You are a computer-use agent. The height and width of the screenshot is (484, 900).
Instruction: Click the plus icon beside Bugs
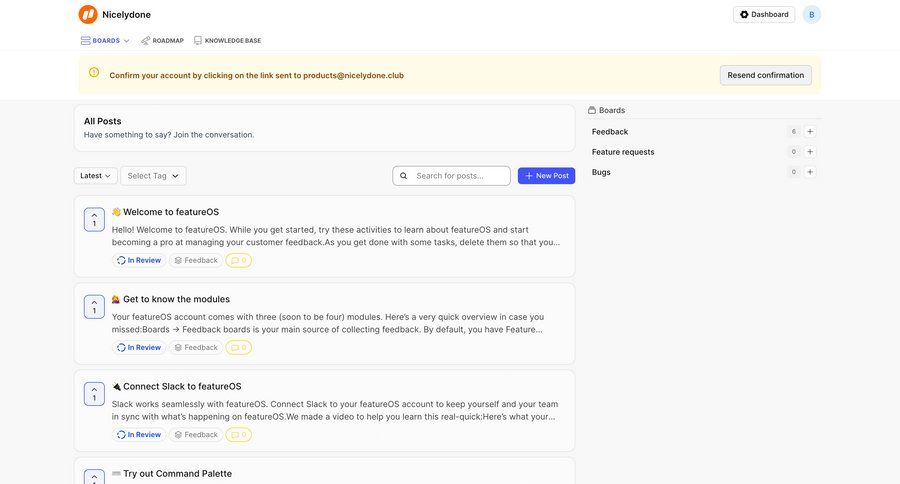click(810, 172)
